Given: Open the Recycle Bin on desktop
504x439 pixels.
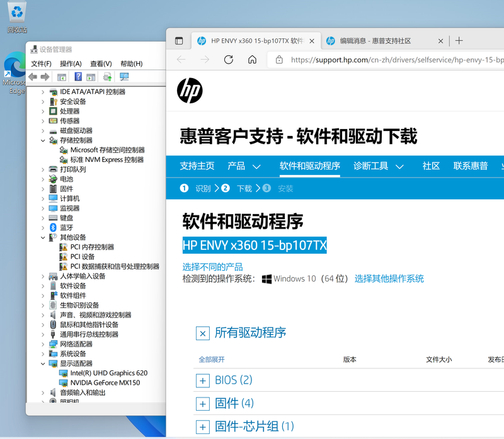Looking at the screenshot, I should pos(17,13).
